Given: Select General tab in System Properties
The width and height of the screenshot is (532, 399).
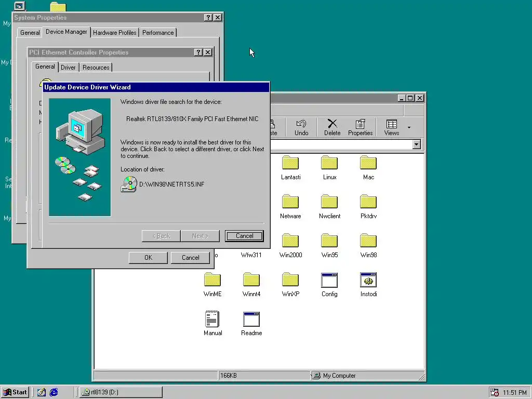Looking at the screenshot, I should (30, 33).
